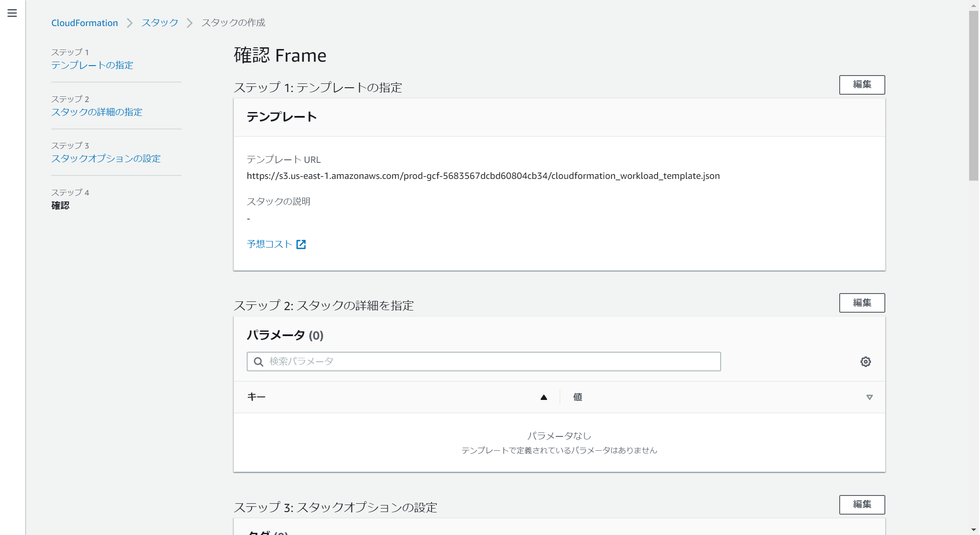Viewport: 980px width, 535px height.
Task: Open 予想コスト estimated cost link
Action: pyautogui.click(x=269, y=244)
